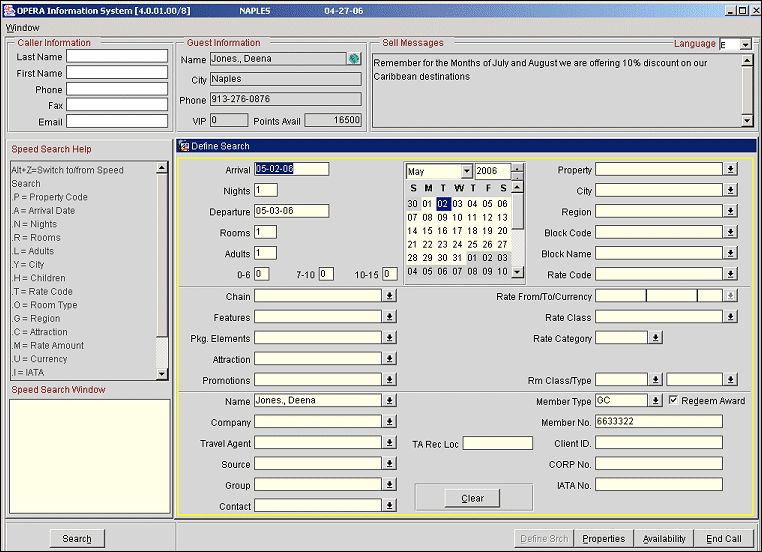The width and height of the screenshot is (762, 552).
Task: Open the Block Code lookup arrow
Action: coord(730,233)
